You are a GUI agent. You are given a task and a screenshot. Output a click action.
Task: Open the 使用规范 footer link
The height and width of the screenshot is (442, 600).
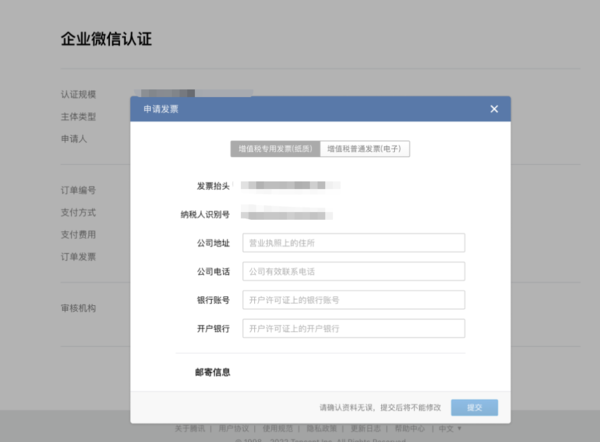click(277, 428)
